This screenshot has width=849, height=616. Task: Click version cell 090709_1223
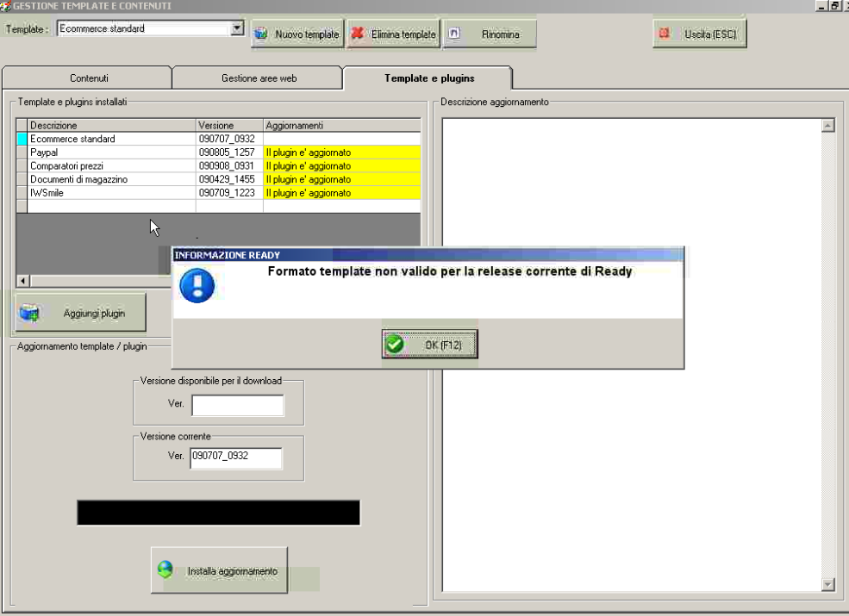229,193
